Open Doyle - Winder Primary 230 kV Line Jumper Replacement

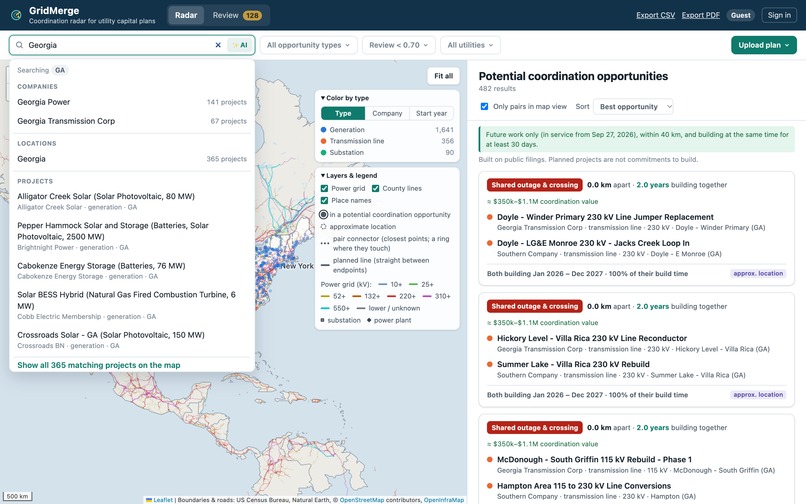pos(605,217)
